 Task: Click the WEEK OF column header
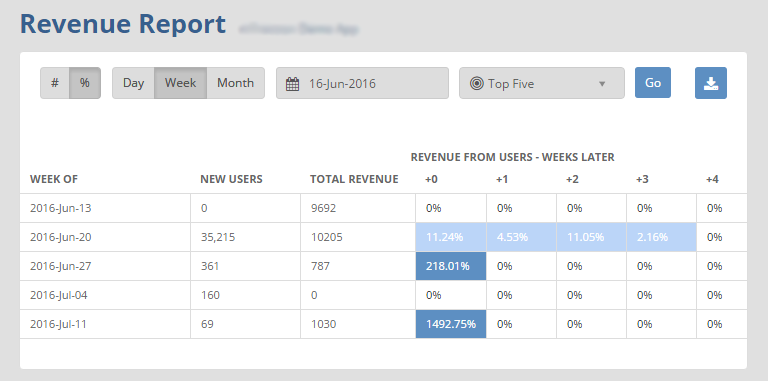(54, 179)
